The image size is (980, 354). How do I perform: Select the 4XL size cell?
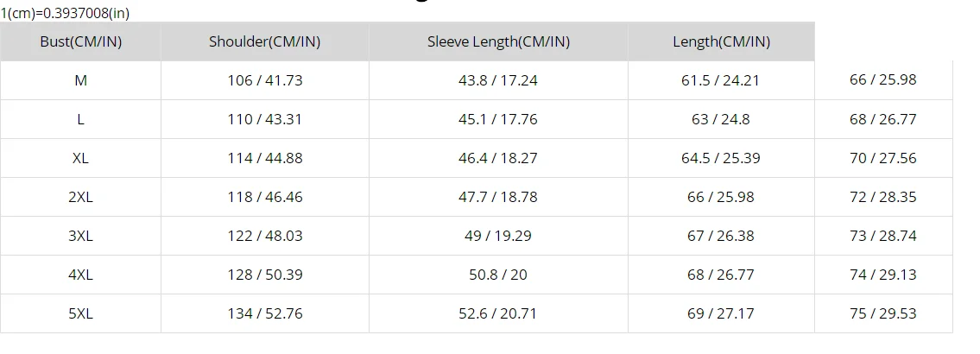tap(80, 275)
